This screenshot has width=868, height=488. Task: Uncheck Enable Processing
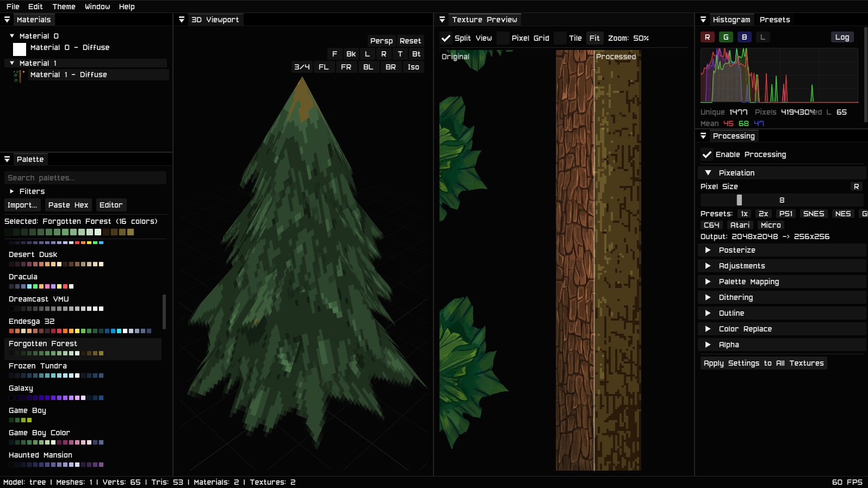click(706, 154)
